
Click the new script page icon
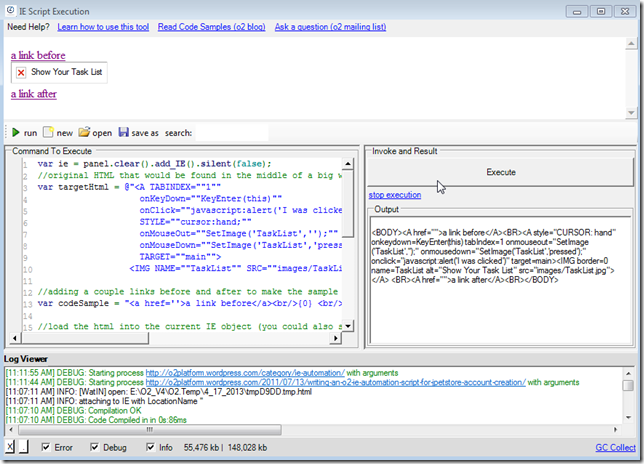click(47, 132)
